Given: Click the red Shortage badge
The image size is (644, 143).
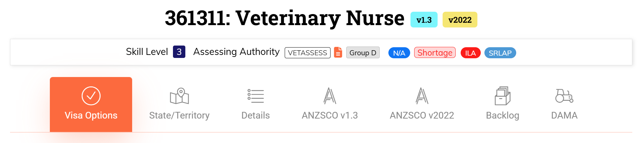Looking at the screenshot, I should click(435, 53).
